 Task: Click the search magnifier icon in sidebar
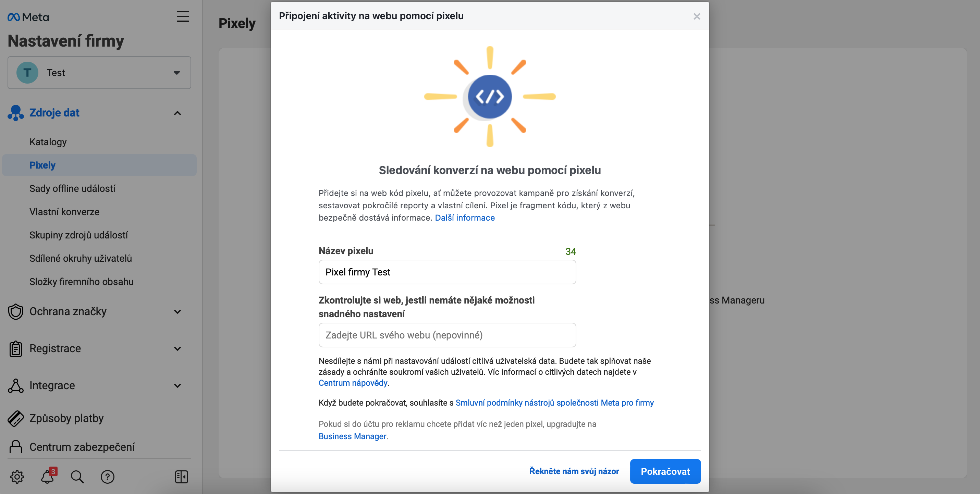point(77,477)
